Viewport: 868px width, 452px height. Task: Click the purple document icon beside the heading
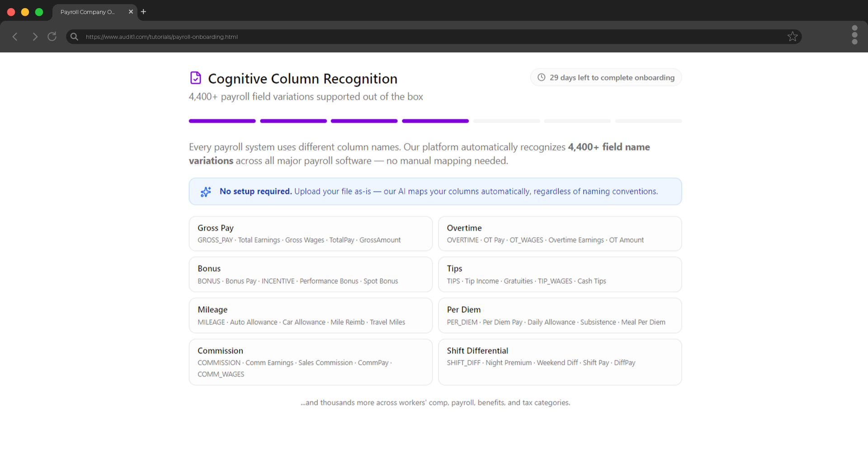click(195, 78)
